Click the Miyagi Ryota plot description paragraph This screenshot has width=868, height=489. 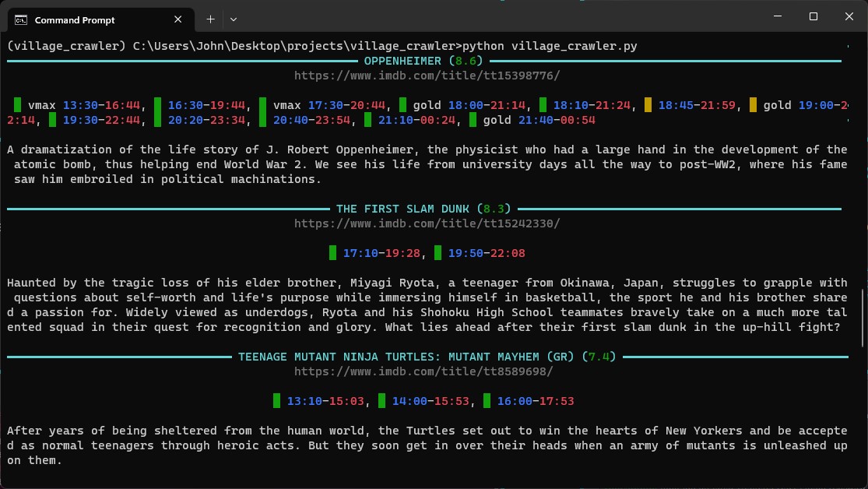[427, 305]
